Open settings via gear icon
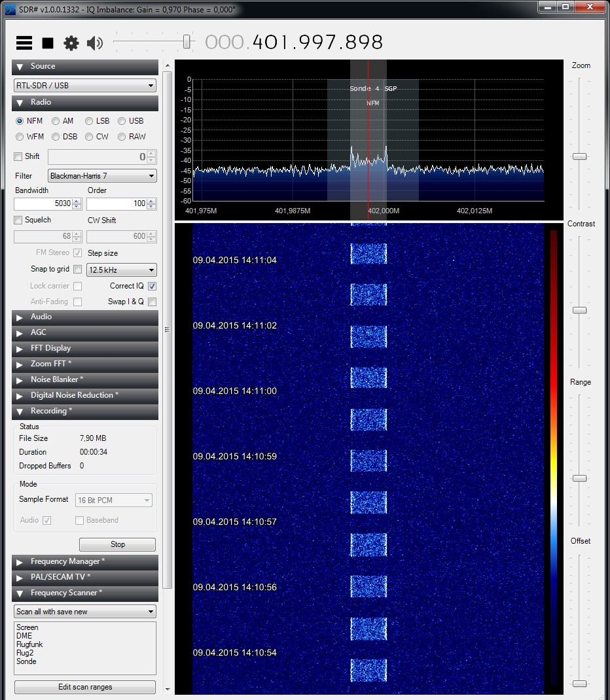The height and width of the screenshot is (700, 610). tap(71, 43)
